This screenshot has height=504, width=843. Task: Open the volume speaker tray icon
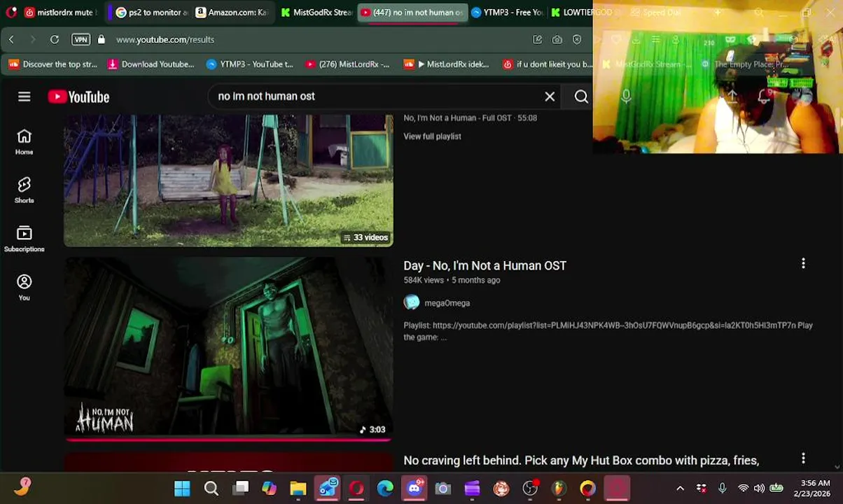[760, 488]
